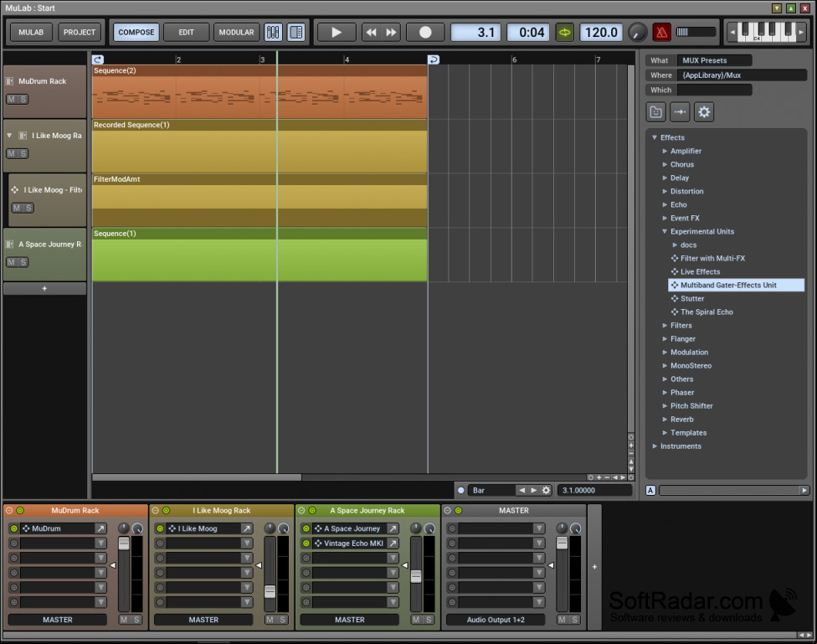Screen dimensions: 817x644
Task: Open the Vintage Echo MKI editor arrow
Action: [393, 543]
